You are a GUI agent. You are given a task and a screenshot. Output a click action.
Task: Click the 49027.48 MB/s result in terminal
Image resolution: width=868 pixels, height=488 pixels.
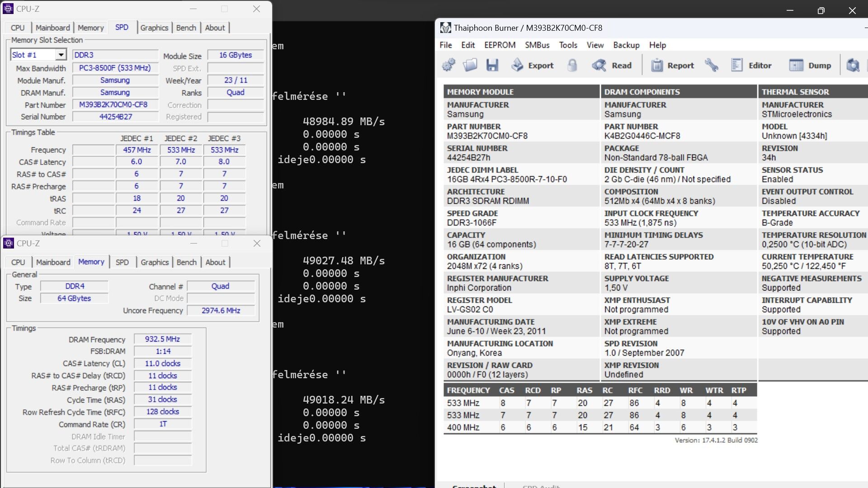click(344, 261)
